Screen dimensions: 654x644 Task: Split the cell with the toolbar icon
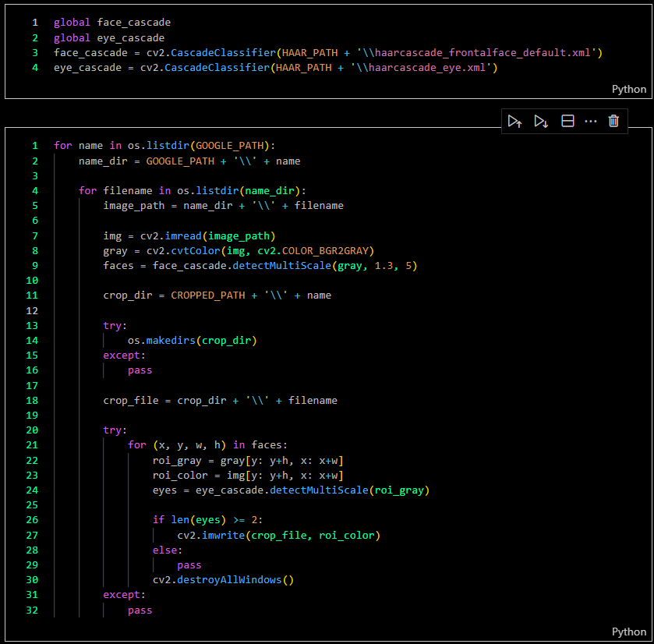567,121
